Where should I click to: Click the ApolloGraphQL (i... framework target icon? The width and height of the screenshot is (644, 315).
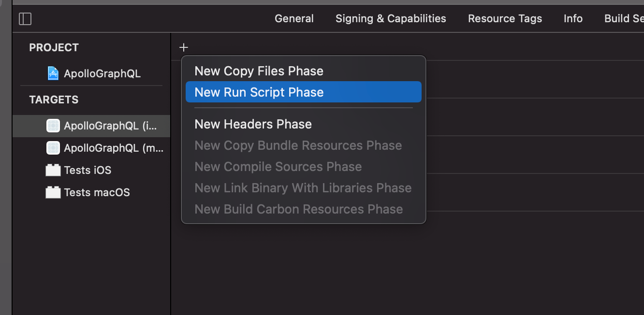(53, 126)
